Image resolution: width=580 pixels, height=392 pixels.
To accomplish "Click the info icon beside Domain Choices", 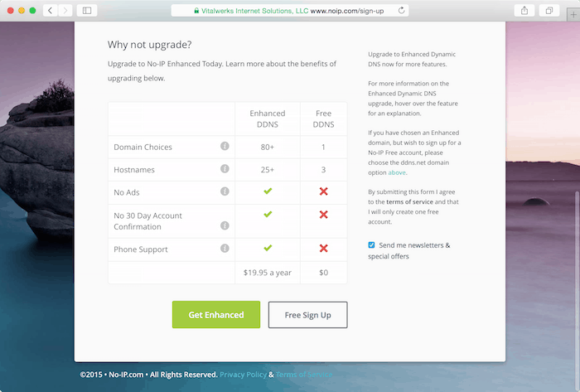I will click(x=225, y=146).
